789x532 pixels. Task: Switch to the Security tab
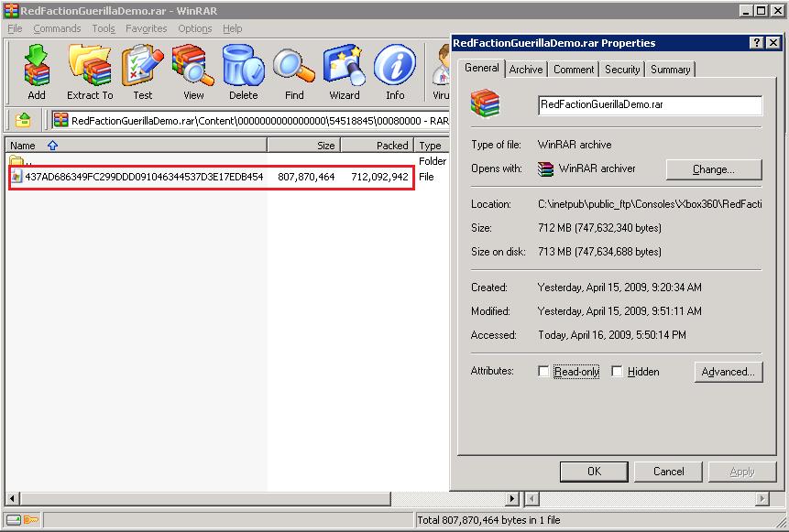click(x=622, y=70)
